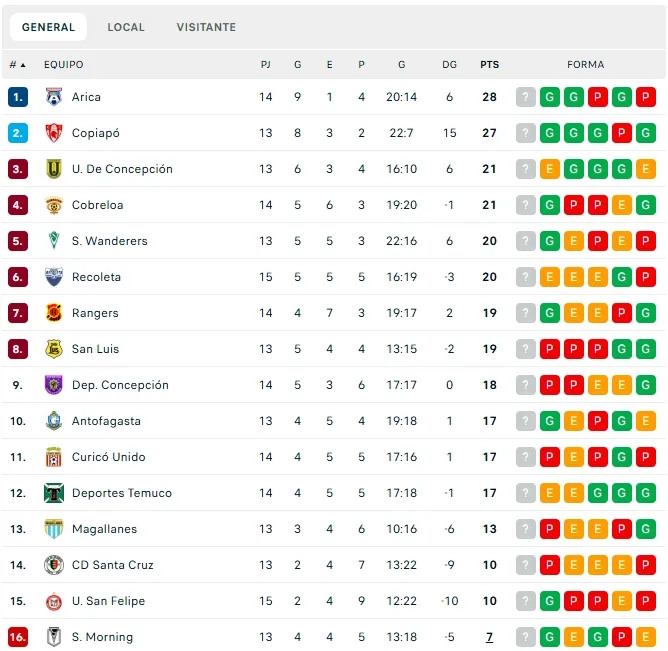Click Arica's gray upcoming match badge
Image resolution: width=668 pixels, height=651 pixels.
point(526,97)
